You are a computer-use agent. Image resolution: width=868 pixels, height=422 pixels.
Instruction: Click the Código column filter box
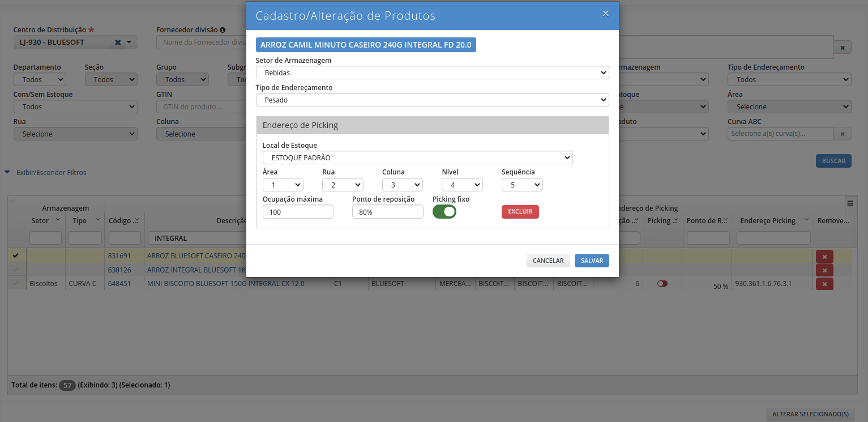point(125,238)
